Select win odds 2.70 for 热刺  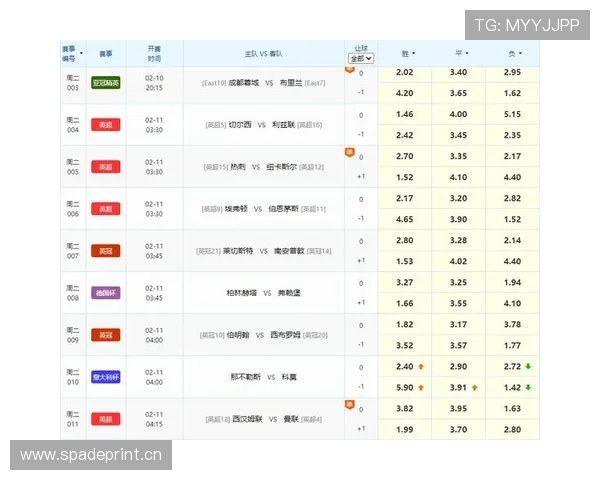(404, 156)
